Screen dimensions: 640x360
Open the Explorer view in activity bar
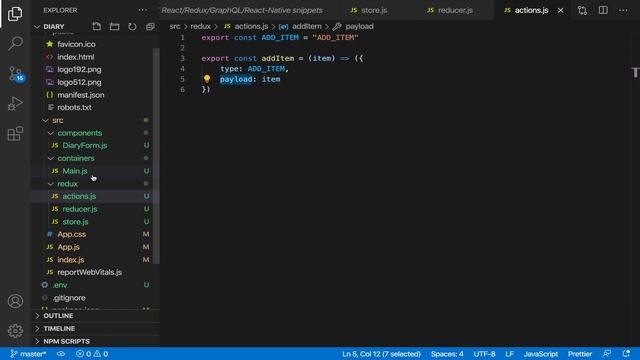[15, 13]
